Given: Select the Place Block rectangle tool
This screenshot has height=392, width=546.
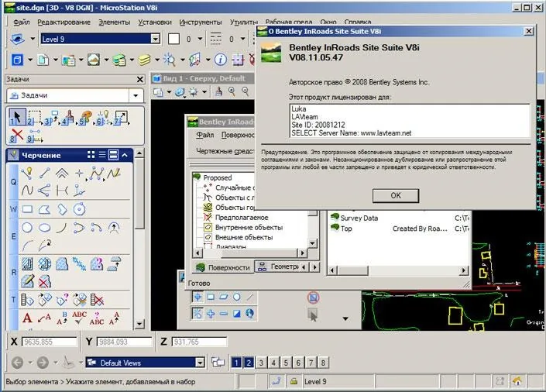Looking at the screenshot, I should [27, 209].
